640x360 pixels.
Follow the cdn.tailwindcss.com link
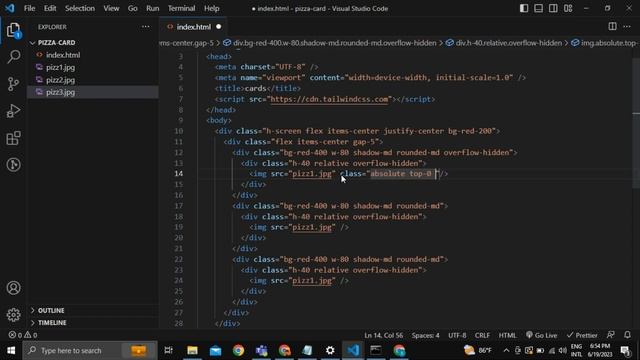(x=329, y=99)
